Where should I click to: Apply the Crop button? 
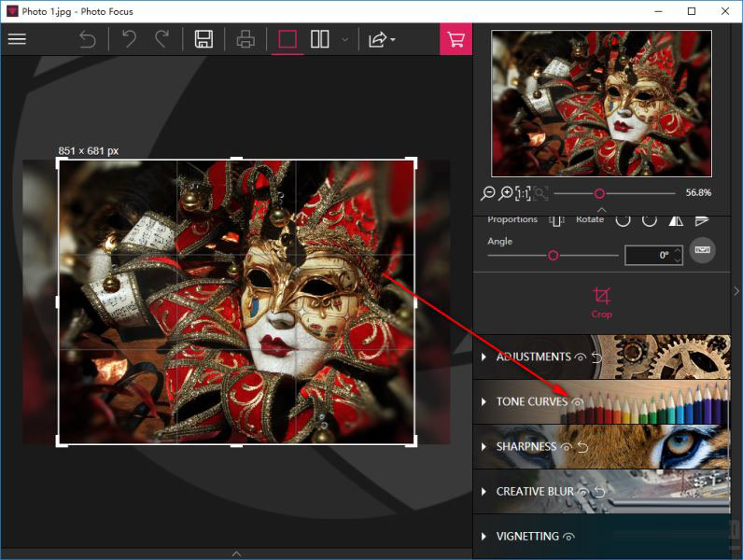tap(602, 302)
